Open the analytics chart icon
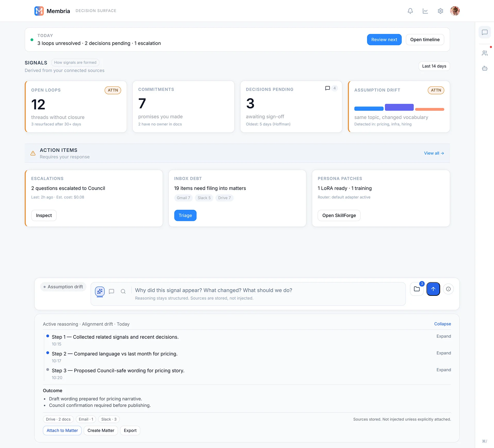 pos(425,11)
